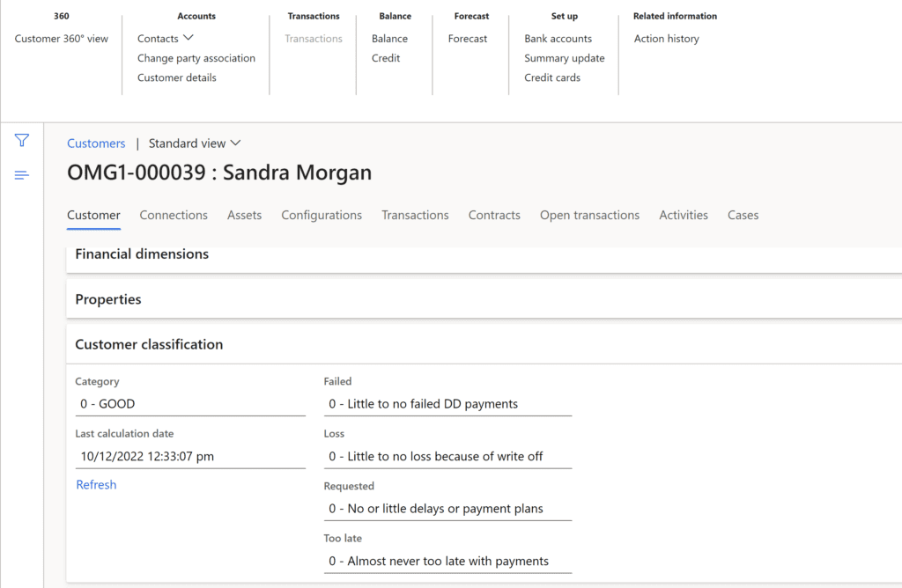The width and height of the screenshot is (902, 588).
Task: Open Change party association
Action: (196, 58)
